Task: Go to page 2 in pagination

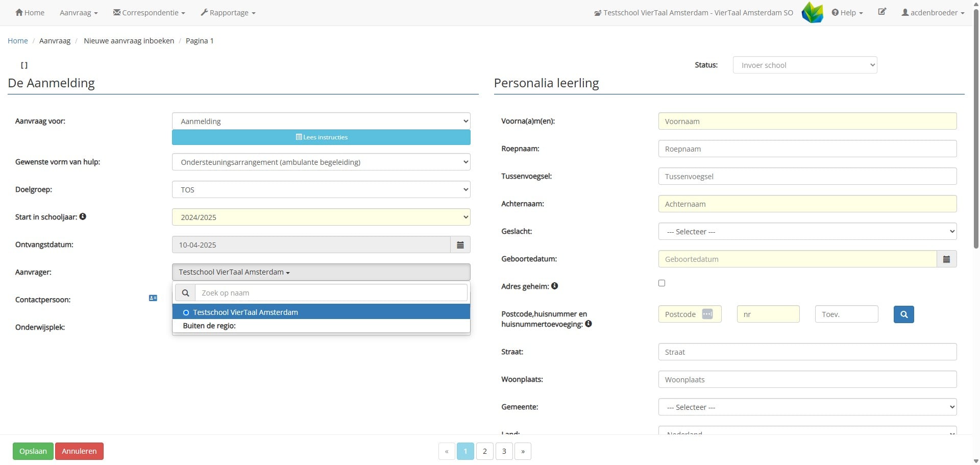Action: tap(484, 451)
